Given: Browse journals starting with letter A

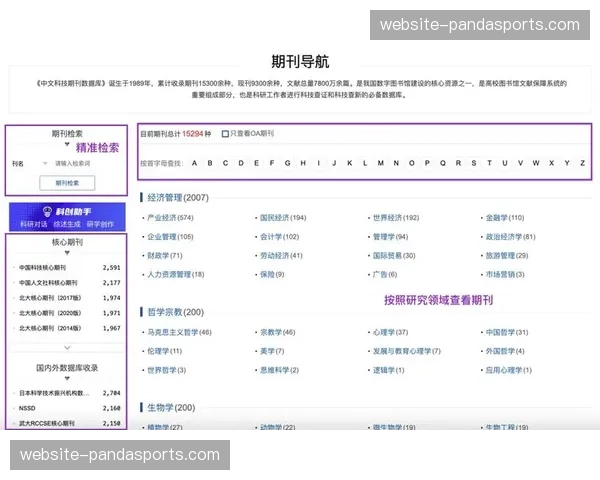Looking at the screenshot, I should point(194,163).
